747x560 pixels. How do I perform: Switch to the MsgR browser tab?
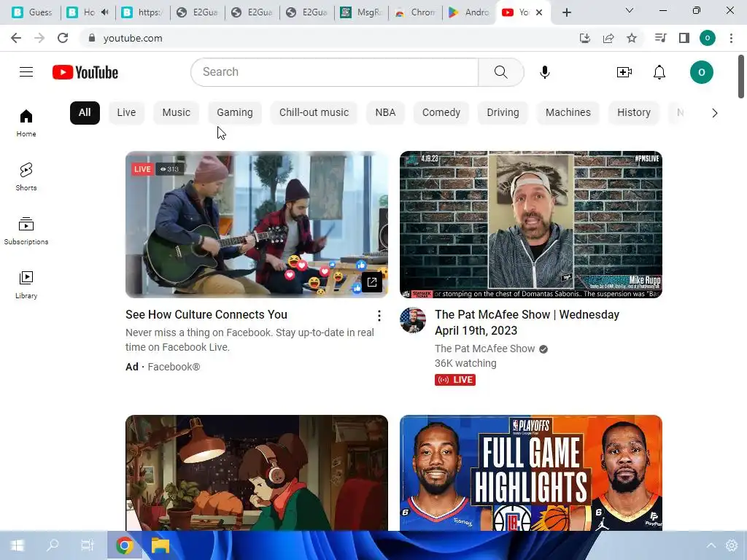(361, 12)
